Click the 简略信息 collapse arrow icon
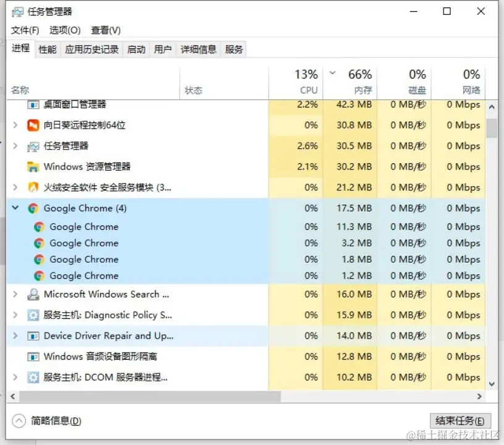Image resolution: width=504 pixels, height=445 pixels. 19,421
